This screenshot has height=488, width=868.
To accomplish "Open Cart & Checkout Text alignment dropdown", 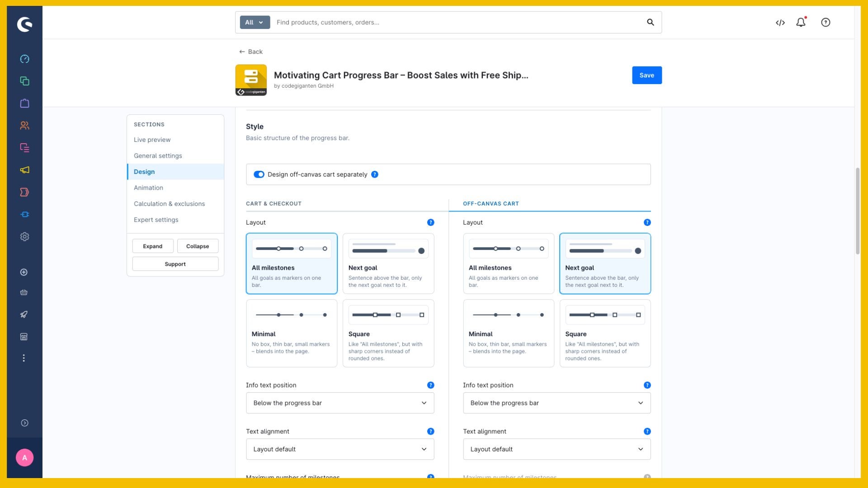I will (x=340, y=449).
